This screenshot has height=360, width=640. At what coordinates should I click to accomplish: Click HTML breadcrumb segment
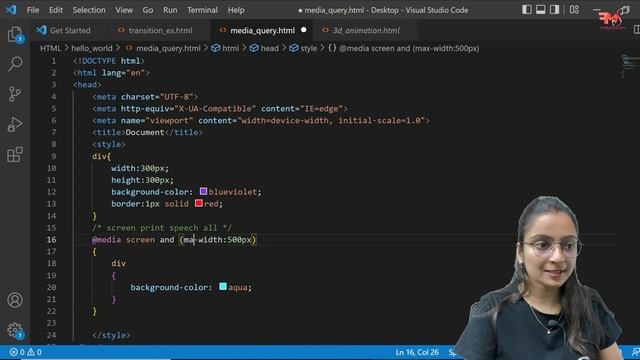51,48
